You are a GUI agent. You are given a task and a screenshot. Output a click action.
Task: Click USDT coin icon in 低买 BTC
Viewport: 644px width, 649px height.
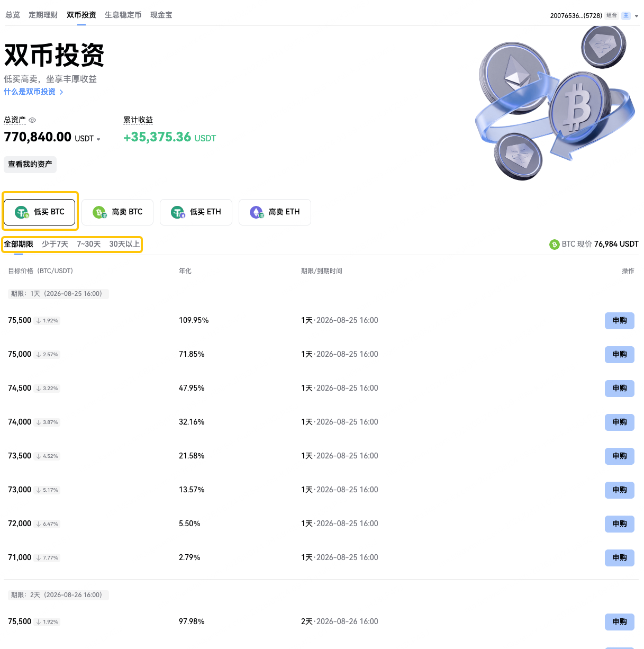[22, 212]
